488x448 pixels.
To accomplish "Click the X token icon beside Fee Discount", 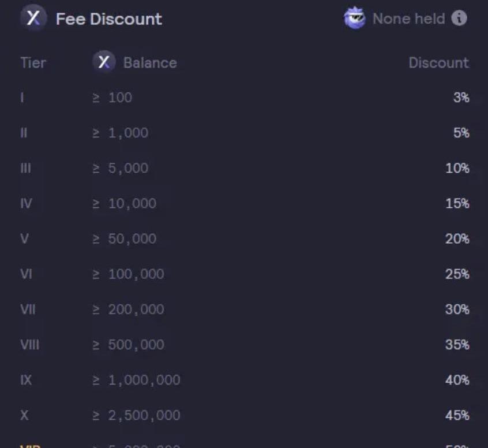I will coord(33,18).
